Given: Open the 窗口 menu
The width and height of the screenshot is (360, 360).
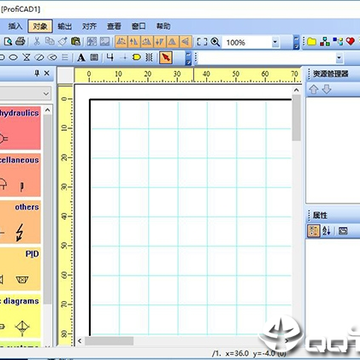Looking at the screenshot, I should tap(139, 26).
